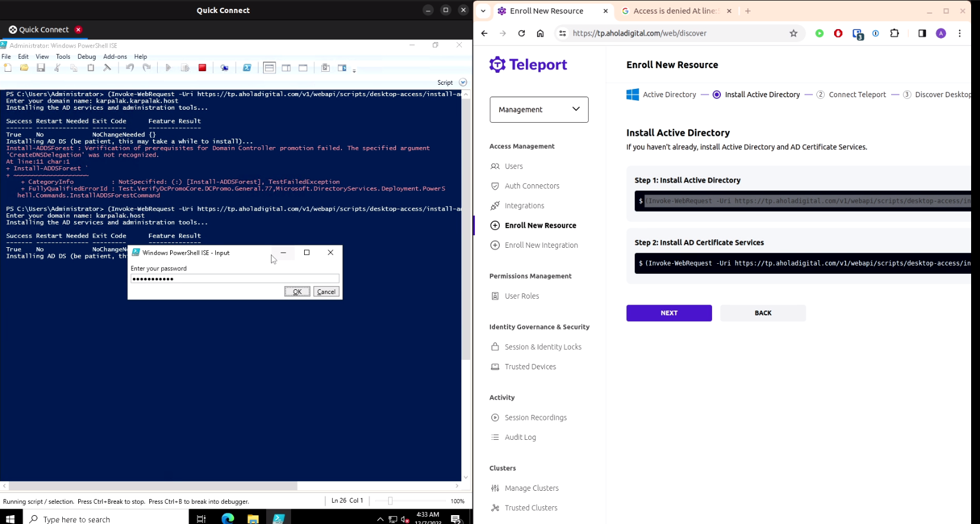Viewport: 980px width, 524px height.
Task: Open the Debug menu in PowerShell ISE
Action: point(87,56)
